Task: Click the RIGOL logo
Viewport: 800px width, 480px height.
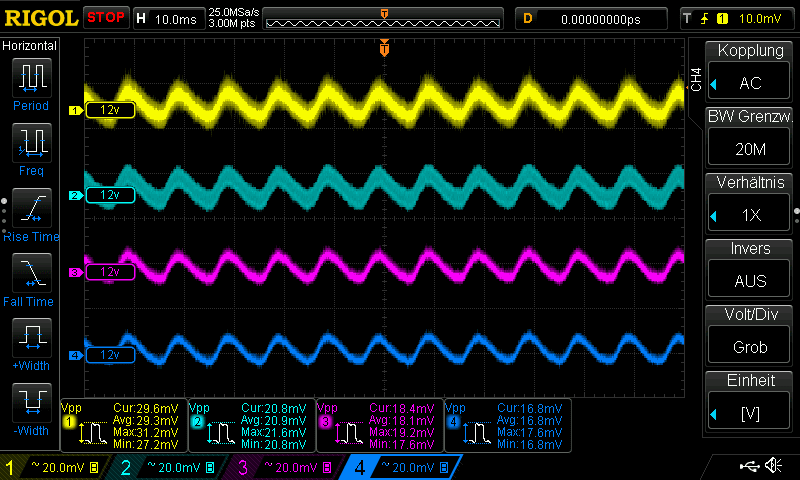Action: pyautogui.click(x=41, y=18)
